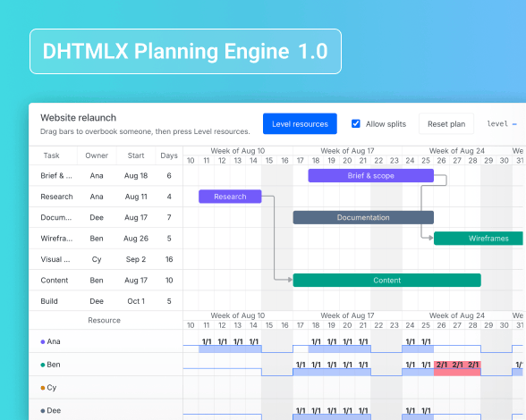Click start date Aug 18 cell

pos(136,176)
